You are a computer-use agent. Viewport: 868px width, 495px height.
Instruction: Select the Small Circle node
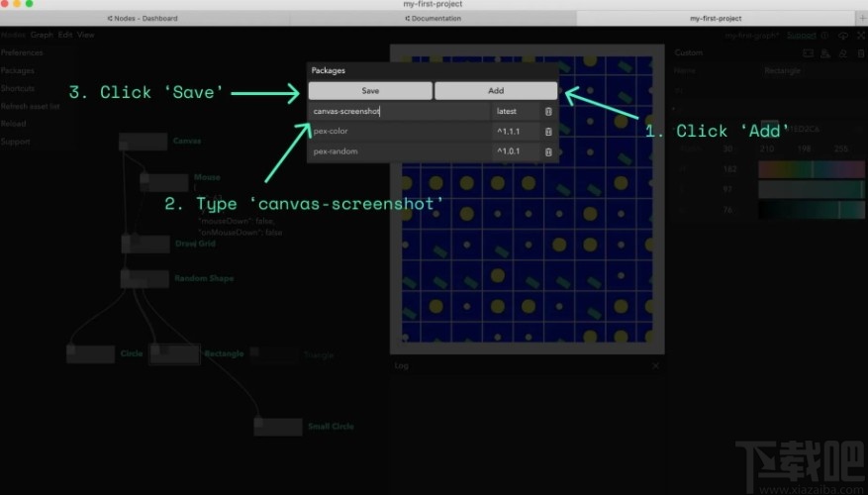(278, 427)
